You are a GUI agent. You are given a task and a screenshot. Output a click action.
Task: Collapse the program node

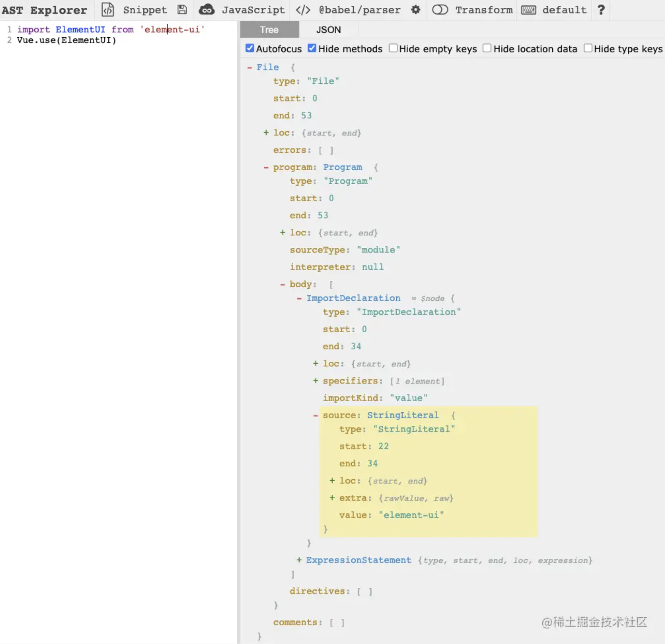pos(266,167)
